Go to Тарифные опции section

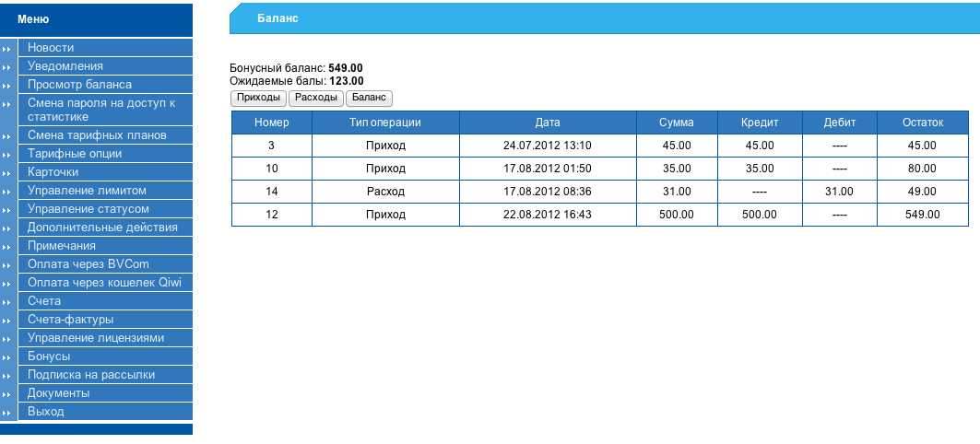click(x=75, y=154)
